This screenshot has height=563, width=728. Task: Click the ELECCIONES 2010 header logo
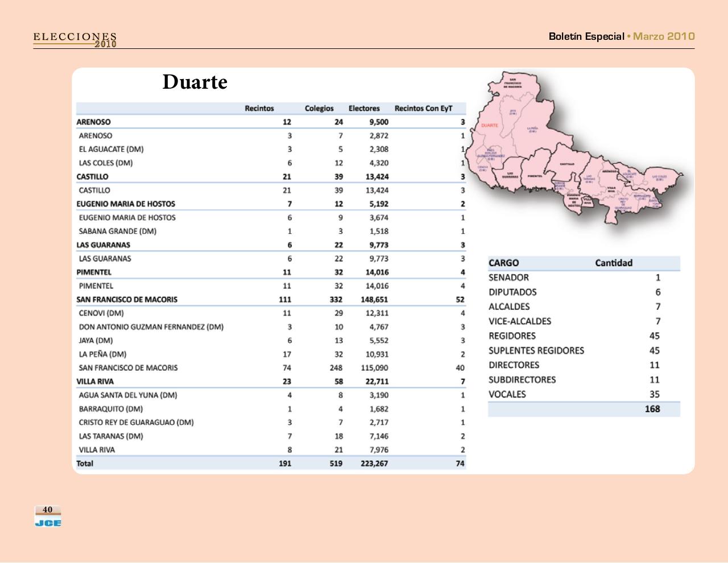coord(75,40)
